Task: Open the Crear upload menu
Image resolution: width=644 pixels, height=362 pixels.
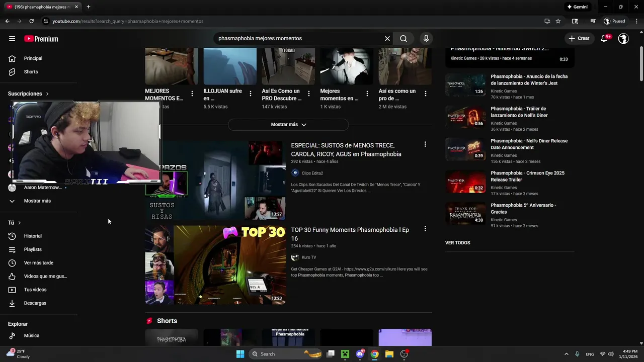Action: pos(579,38)
